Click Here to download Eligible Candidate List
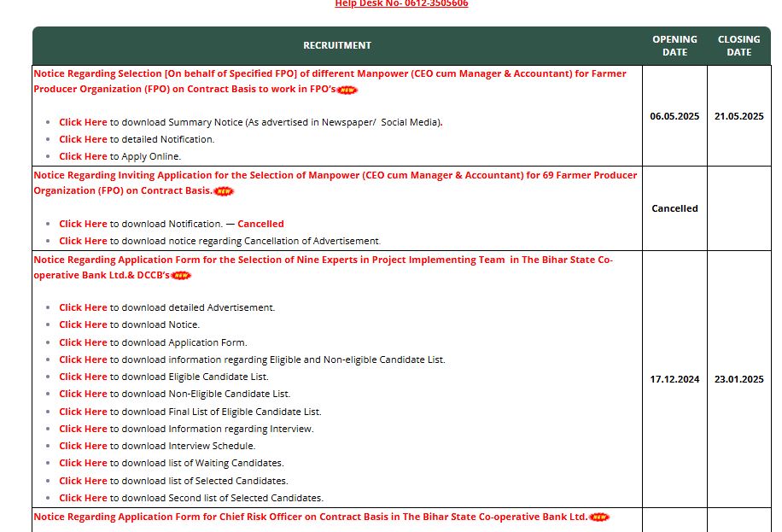 [83, 377]
